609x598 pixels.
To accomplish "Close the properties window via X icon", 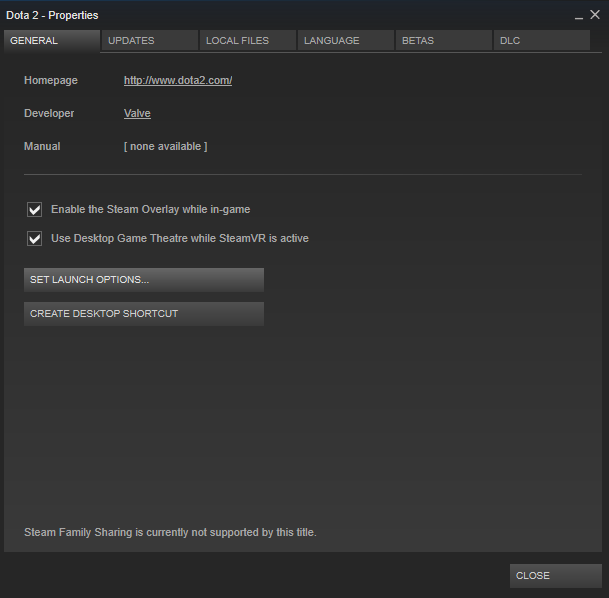I will click(595, 15).
